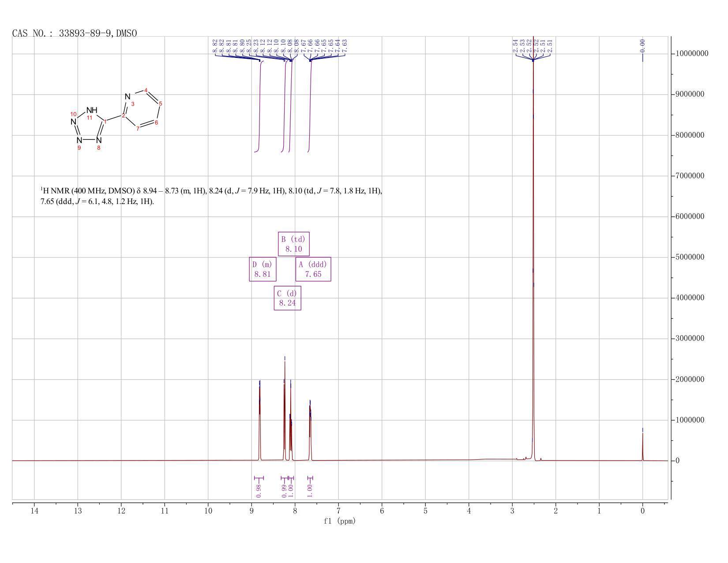The image size is (728, 563).
Task: Click the pyridine N atom labeled 3
Action: click(128, 97)
